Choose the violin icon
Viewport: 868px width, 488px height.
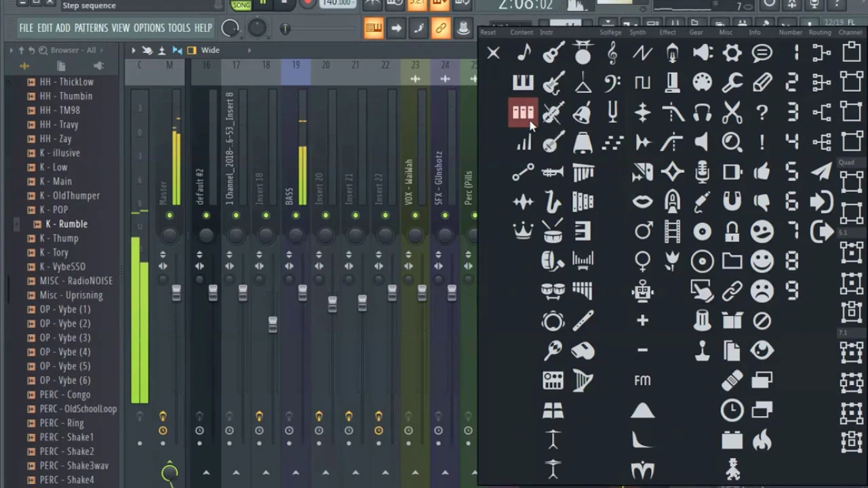[x=553, y=112]
